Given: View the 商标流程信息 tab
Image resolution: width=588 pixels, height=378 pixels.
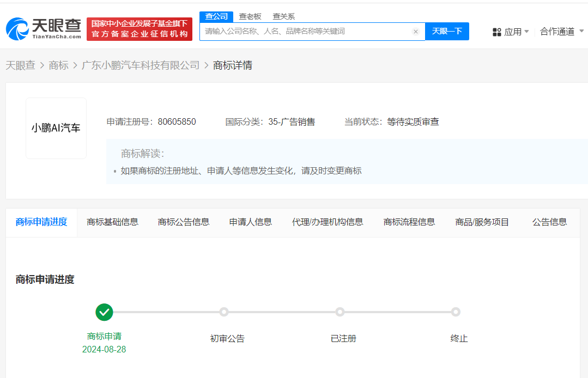Looking at the screenshot, I should (408, 222).
